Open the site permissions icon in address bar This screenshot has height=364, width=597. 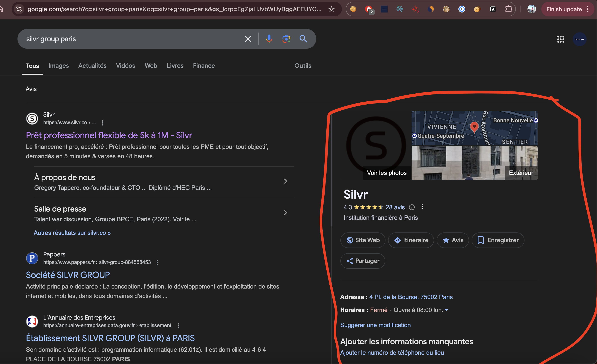click(x=19, y=9)
